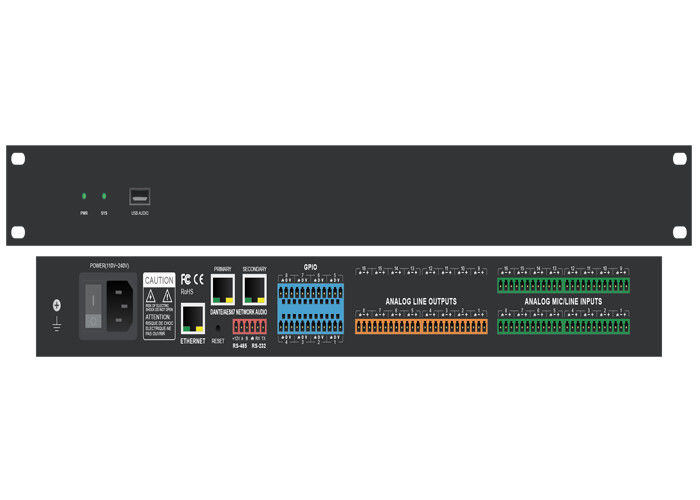Screen dimensions: 700x500
Task: Select the PRIMARY Dante network port
Action: tap(222, 289)
